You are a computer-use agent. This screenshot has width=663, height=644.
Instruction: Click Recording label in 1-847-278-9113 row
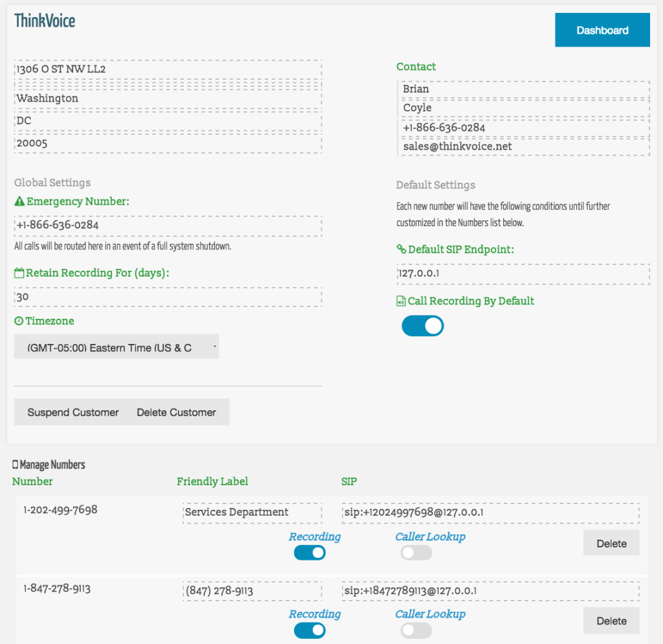point(315,614)
